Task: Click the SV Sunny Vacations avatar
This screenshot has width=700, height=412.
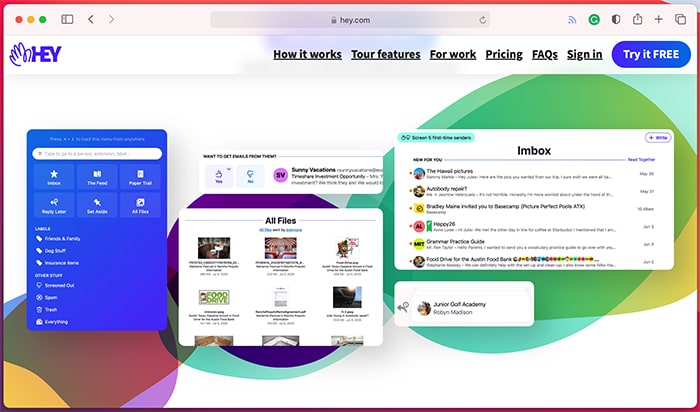Action: pos(281,175)
